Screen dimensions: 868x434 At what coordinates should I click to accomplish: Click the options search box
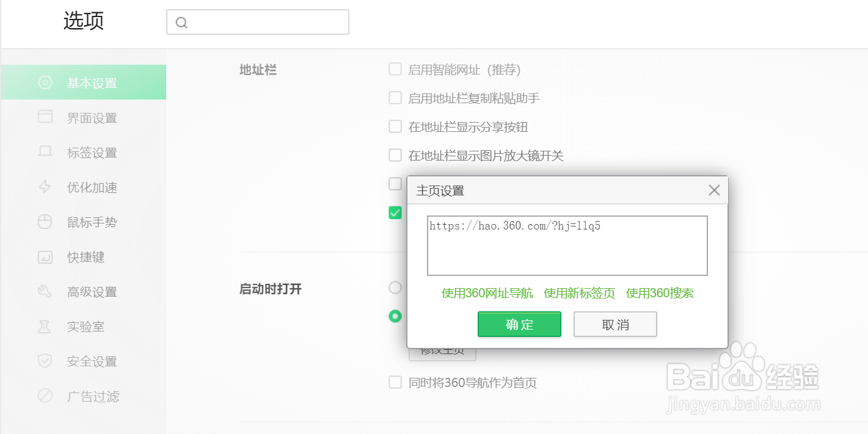click(258, 22)
